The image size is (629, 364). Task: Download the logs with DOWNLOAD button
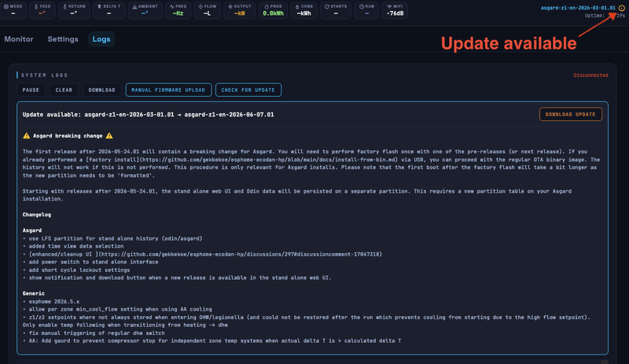tap(102, 90)
